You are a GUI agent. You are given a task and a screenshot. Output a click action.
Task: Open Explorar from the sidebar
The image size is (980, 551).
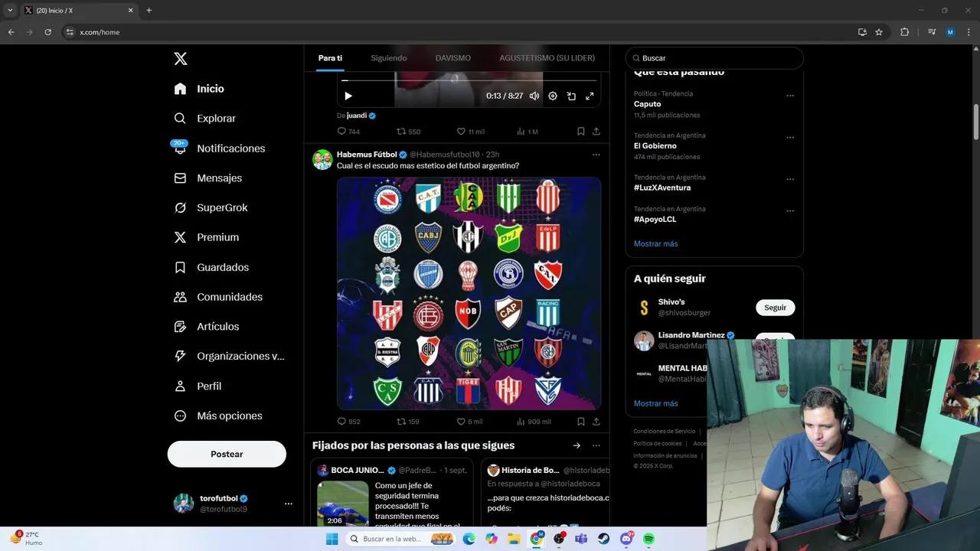pos(204,119)
